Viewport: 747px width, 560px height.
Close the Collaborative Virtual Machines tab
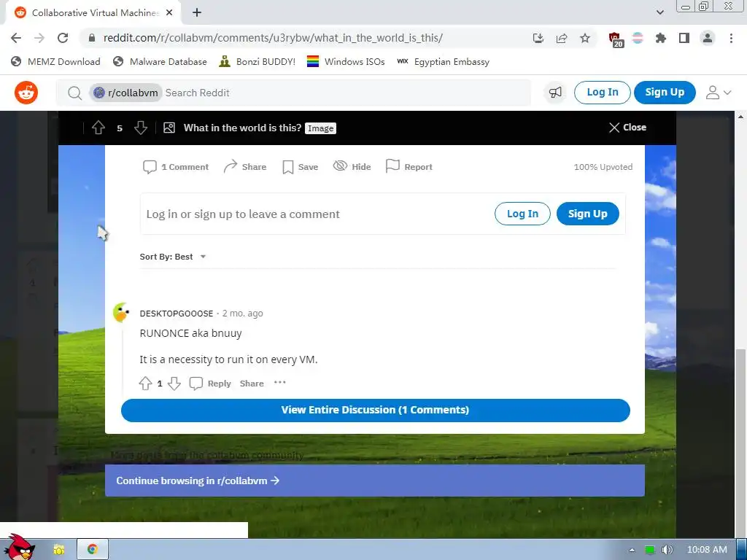pos(169,13)
